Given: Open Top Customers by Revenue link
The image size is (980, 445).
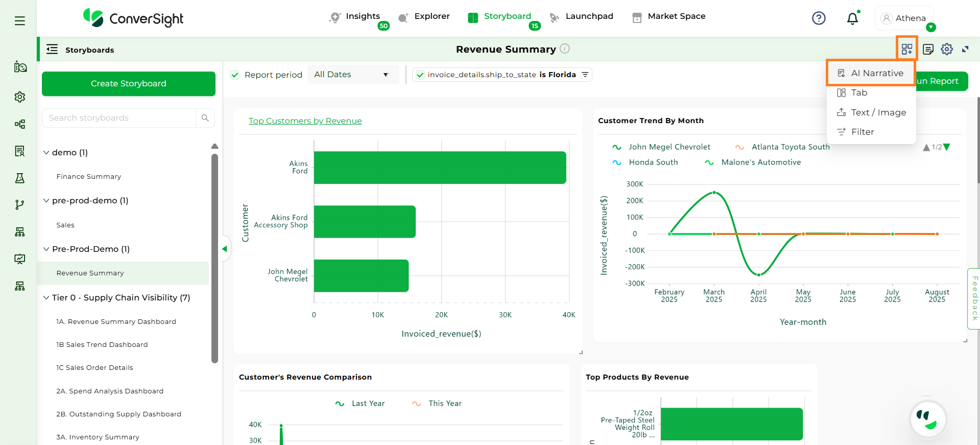Looking at the screenshot, I should pyautogui.click(x=305, y=121).
